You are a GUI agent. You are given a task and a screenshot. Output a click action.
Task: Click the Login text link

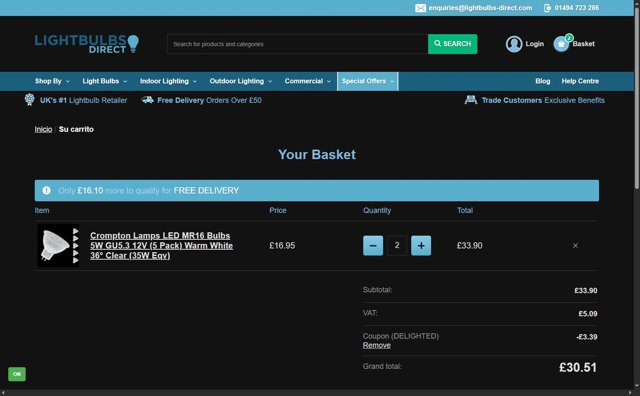pos(534,44)
